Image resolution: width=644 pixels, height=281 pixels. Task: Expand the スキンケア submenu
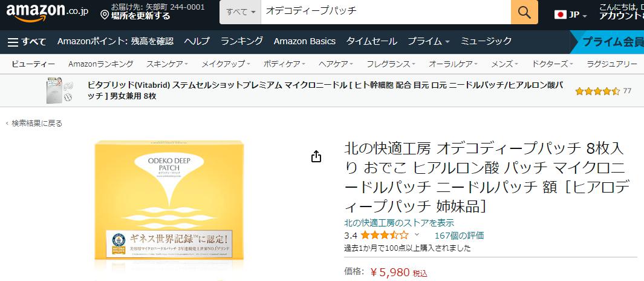[167, 64]
